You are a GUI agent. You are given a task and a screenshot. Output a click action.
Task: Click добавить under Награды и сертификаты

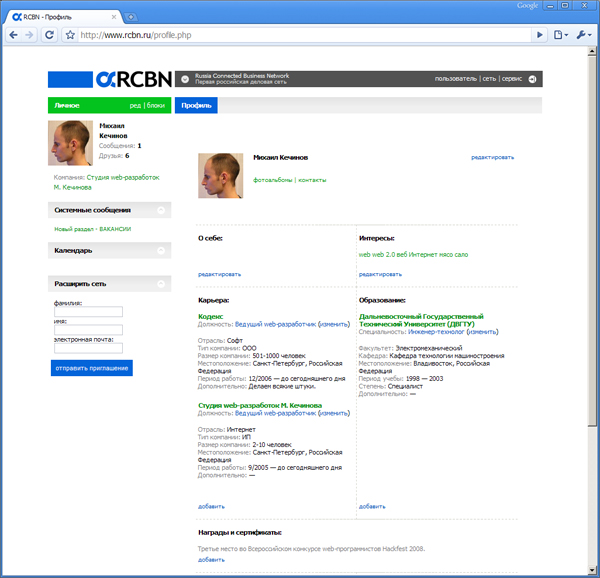211,560
